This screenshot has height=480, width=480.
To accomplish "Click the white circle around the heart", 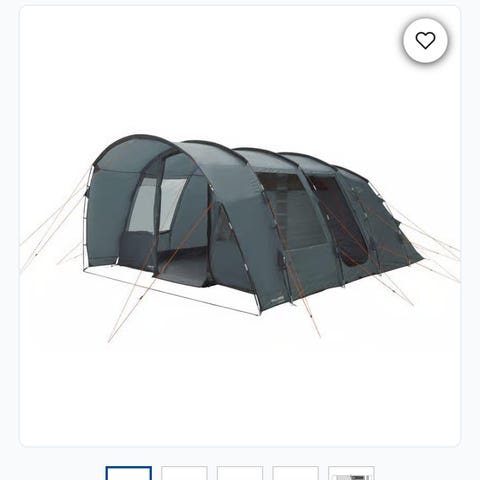I will 425,41.
